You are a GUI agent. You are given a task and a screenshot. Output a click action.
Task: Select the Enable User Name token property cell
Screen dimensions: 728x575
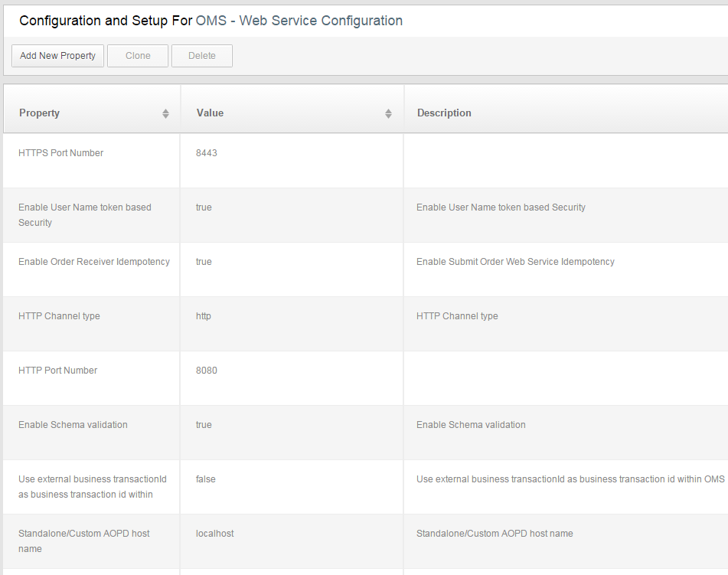(x=84, y=215)
